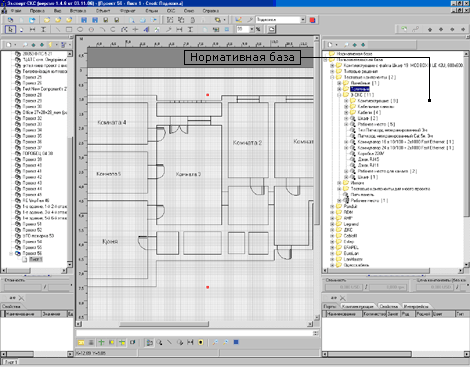Click the dimension icon in the bottom toolbar
The image size is (470, 367).
(190, 342)
